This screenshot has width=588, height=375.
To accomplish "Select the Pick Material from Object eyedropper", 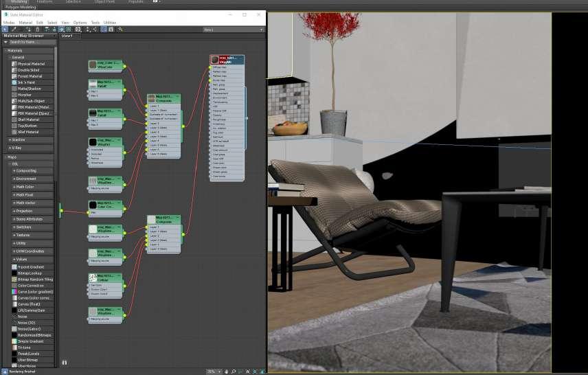I will [14, 30].
